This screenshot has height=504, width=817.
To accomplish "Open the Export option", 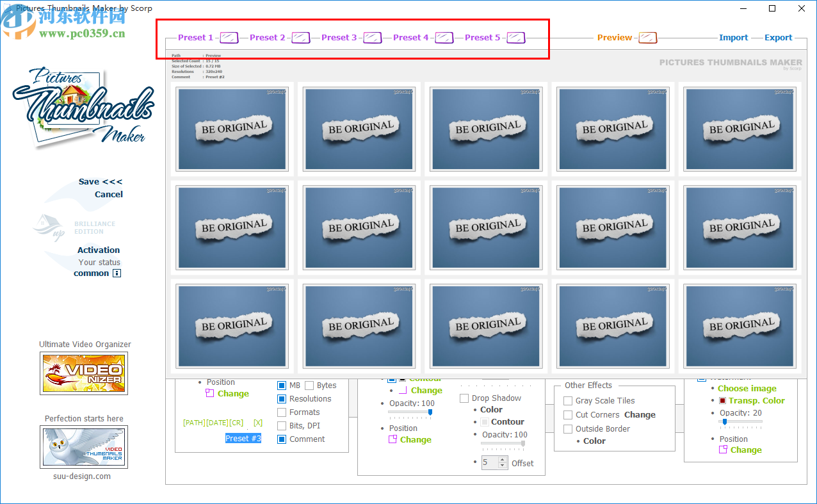I will pyautogui.click(x=779, y=37).
